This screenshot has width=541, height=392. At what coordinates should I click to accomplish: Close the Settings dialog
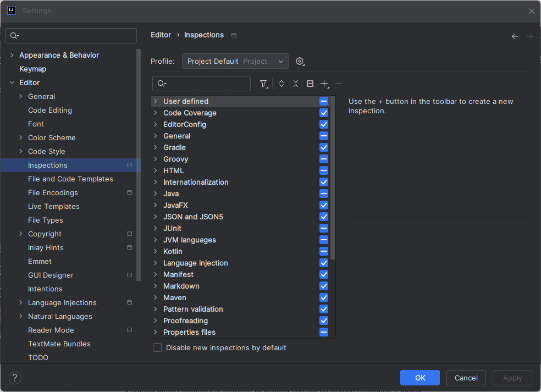(x=531, y=11)
